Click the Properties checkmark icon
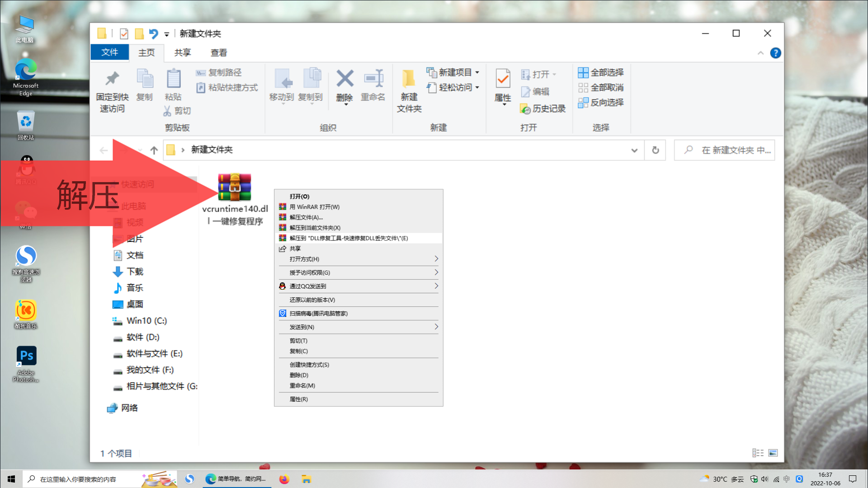868x488 pixels. [x=503, y=79]
